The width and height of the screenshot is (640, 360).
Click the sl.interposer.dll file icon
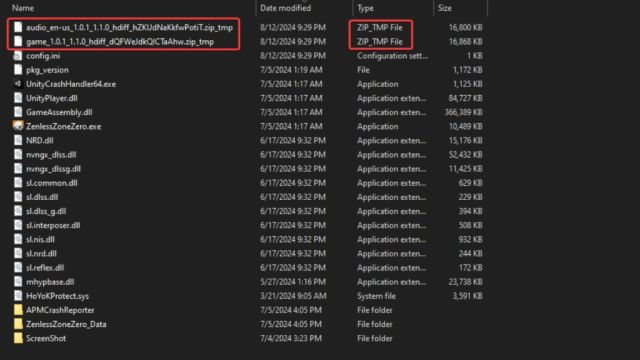coord(18,225)
